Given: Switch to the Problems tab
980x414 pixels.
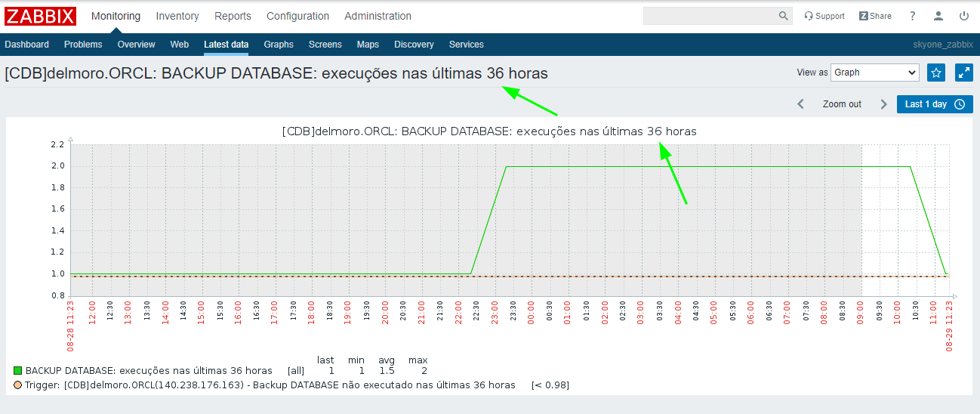Looking at the screenshot, I should point(83,45).
